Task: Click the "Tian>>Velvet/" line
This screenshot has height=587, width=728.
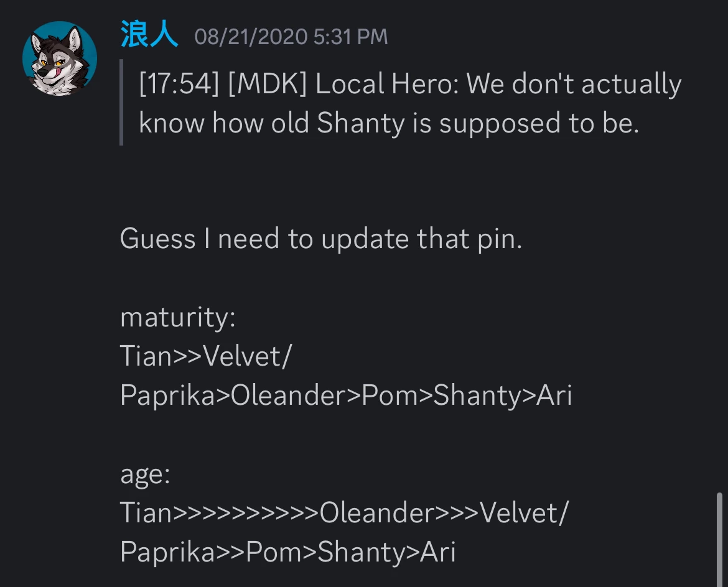Action: pos(206,356)
